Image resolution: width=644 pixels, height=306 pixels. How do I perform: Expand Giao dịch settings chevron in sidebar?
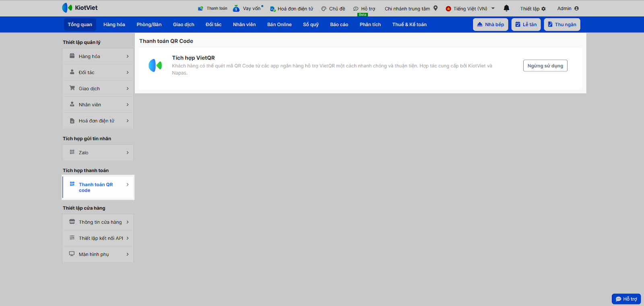point(128,89)
